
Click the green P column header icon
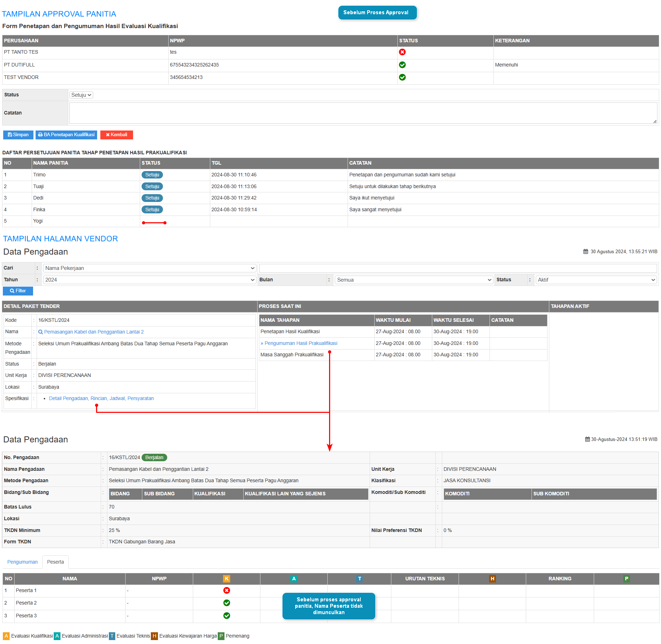point(626,579)
